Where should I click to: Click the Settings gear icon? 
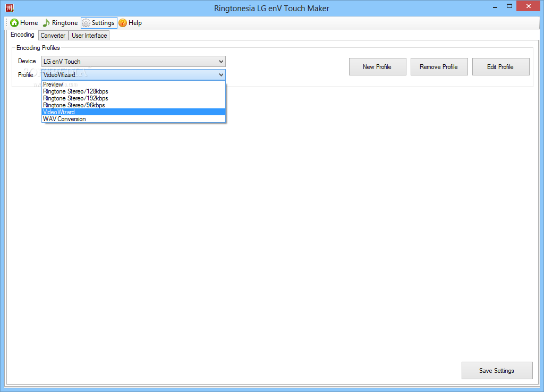[x=86, y=23]
